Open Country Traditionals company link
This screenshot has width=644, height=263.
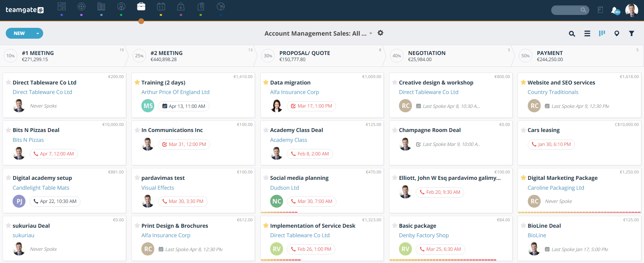553,92
